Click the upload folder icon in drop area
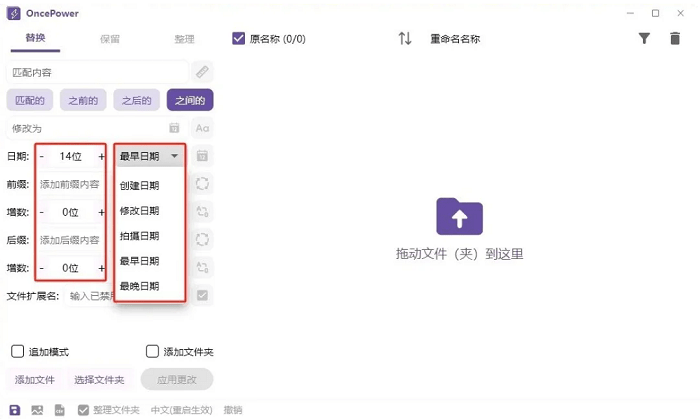This screenshot has height=420, width=700. (x=459, y=216)
